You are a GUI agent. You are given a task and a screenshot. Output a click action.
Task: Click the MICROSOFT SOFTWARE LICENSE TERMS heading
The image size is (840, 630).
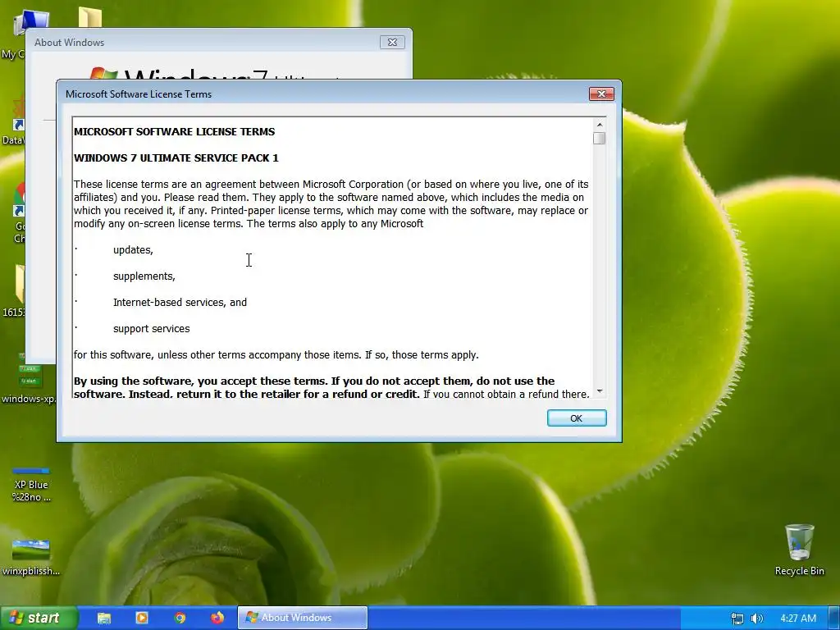click(174, 132)
